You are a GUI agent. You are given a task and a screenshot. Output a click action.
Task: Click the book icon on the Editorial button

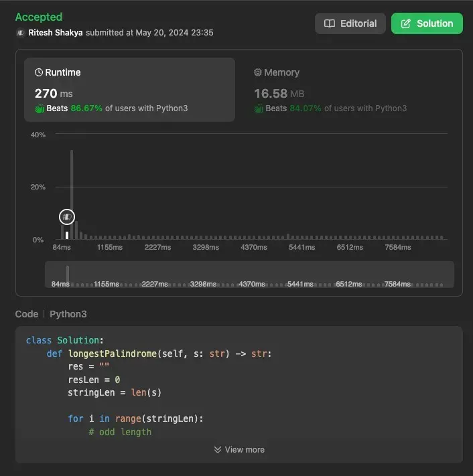(330, 23)
